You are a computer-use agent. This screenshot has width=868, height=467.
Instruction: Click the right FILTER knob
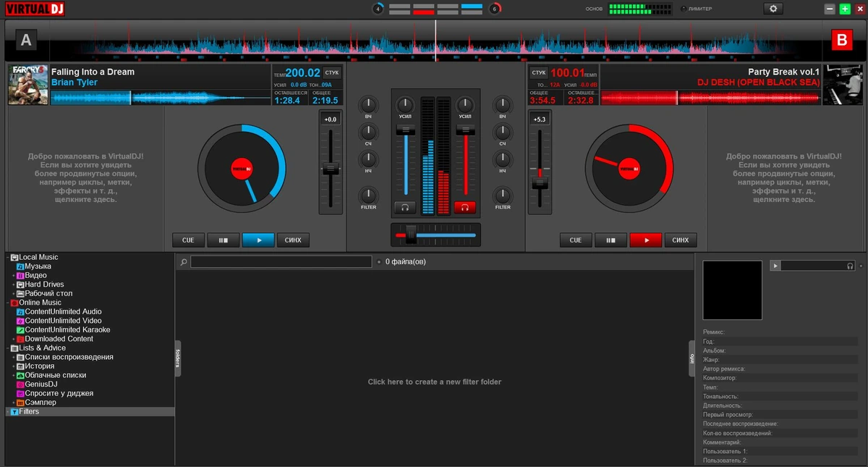(502, 195)
